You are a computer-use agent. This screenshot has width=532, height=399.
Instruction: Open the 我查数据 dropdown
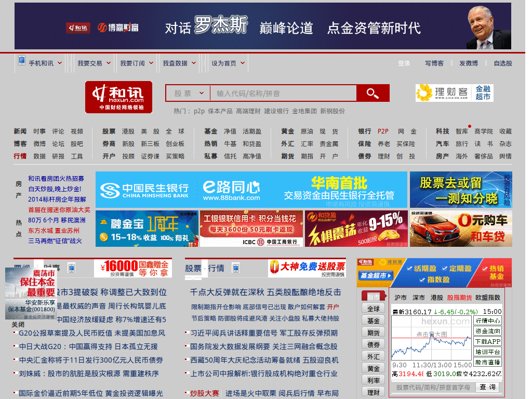pyautogui.click(x=179, y=63)
